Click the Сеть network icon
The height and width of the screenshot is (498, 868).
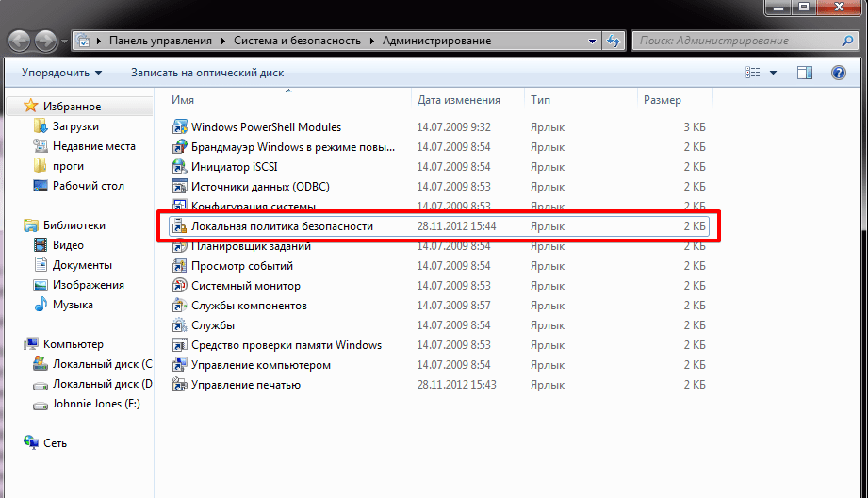pyautogui.click(x=31, y=442)
